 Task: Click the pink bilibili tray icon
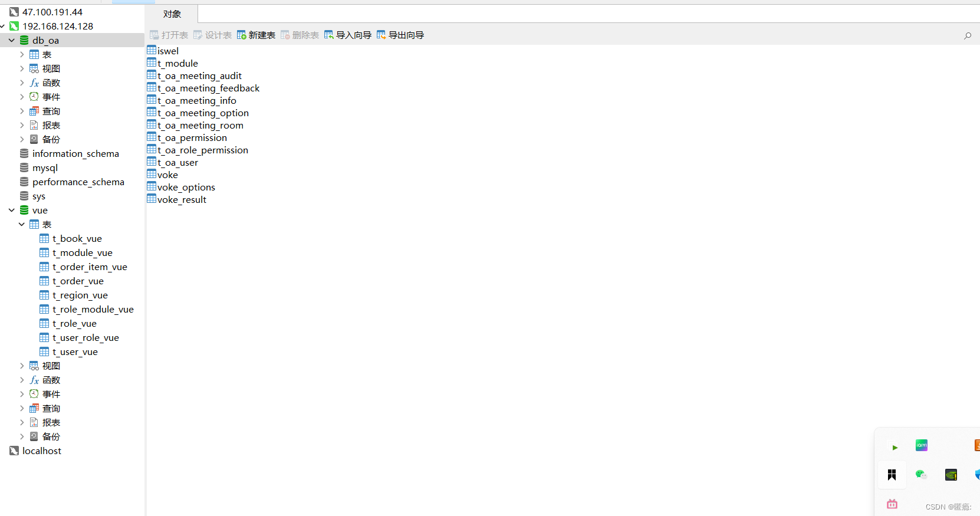[x=892, y=504]
